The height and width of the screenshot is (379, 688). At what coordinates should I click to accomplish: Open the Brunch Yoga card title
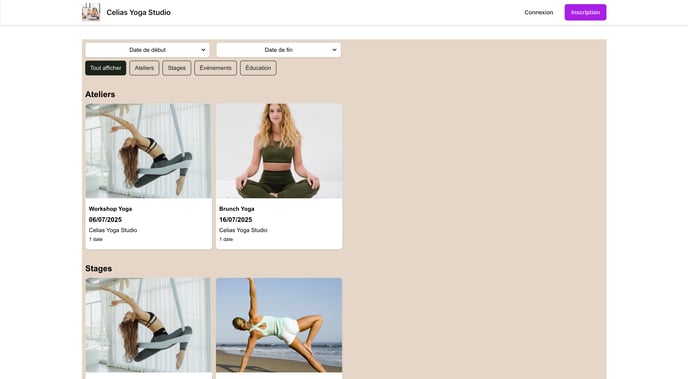click(x=236, y=209)
